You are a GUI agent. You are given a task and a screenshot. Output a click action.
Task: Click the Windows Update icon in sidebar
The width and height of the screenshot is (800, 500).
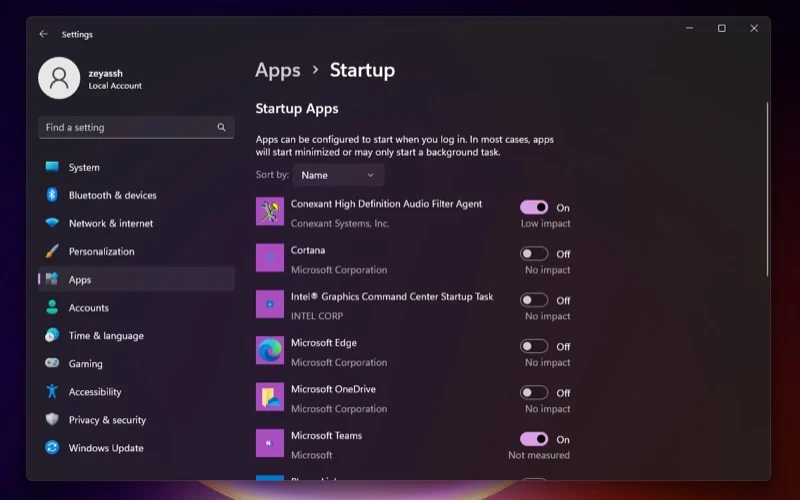click(x=52, y=448)
